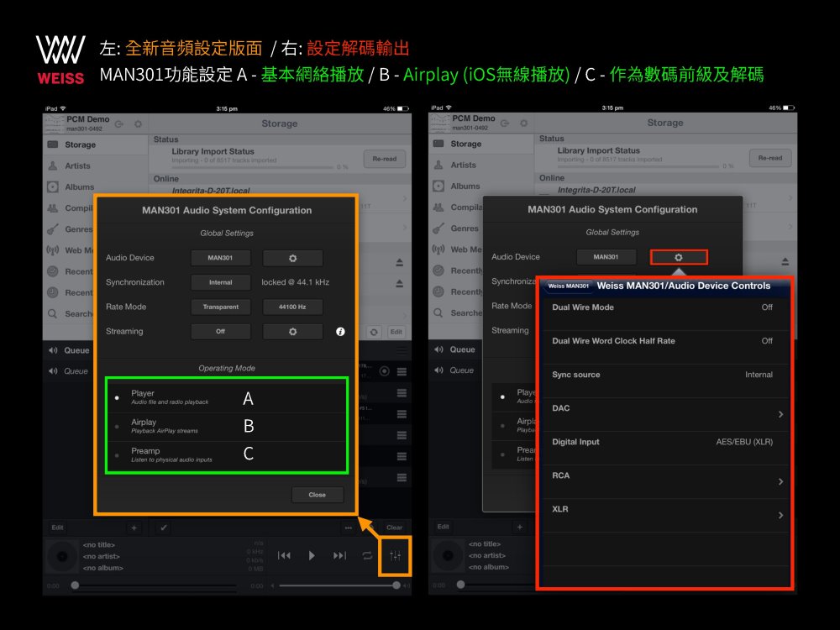
Task: Open ellipsis more menu in left iPad
Action: (x=349, y=528)
